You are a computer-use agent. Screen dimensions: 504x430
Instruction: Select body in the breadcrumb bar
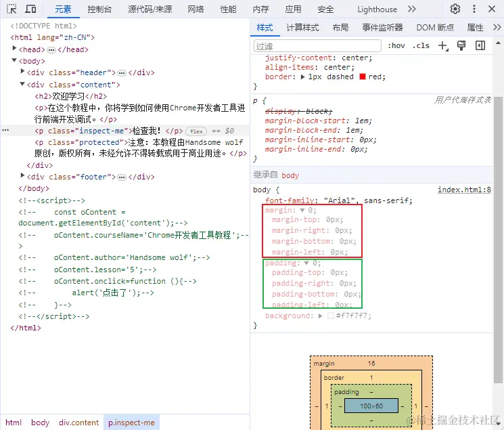40,423
